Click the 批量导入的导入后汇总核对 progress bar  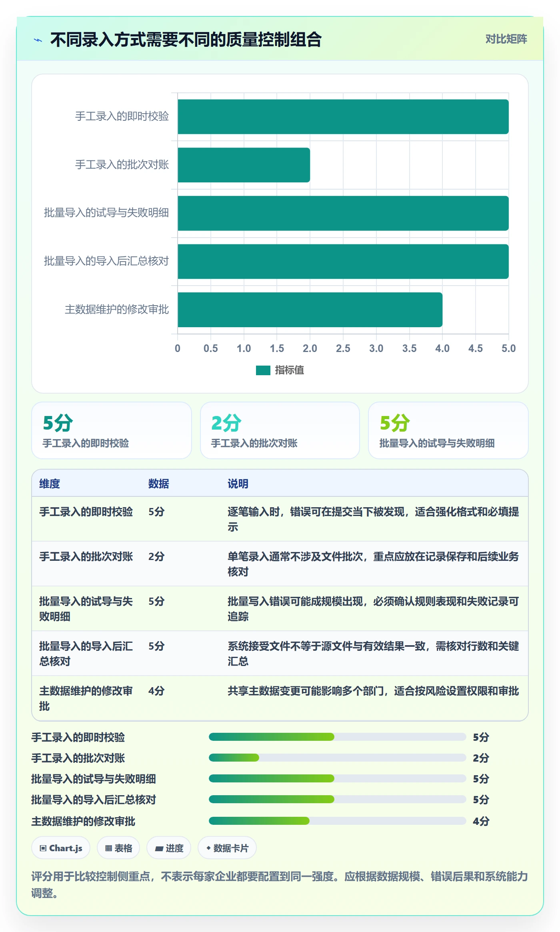337,799
